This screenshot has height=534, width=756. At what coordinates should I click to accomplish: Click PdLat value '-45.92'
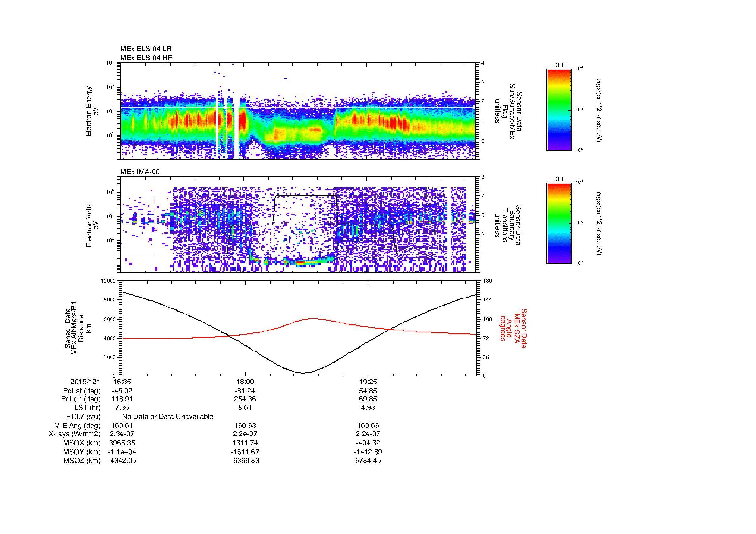click(x=122, y=391)
